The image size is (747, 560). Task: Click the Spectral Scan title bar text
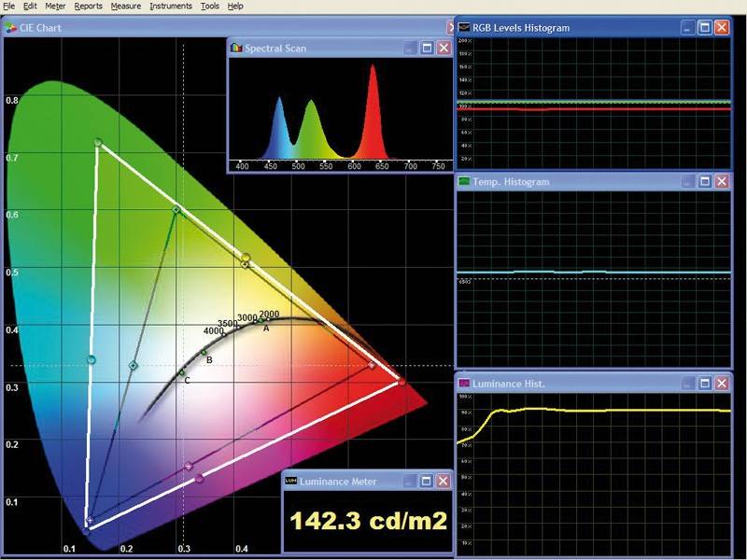(x=275, y=48)
